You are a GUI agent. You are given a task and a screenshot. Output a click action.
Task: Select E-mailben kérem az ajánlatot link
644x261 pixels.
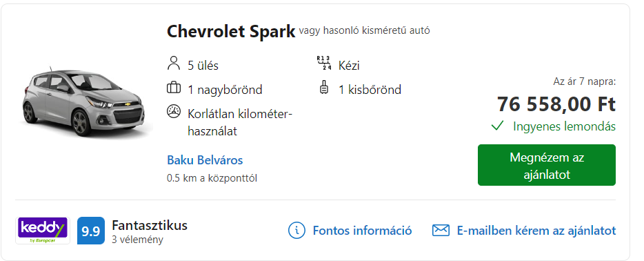tap(536, 230)
